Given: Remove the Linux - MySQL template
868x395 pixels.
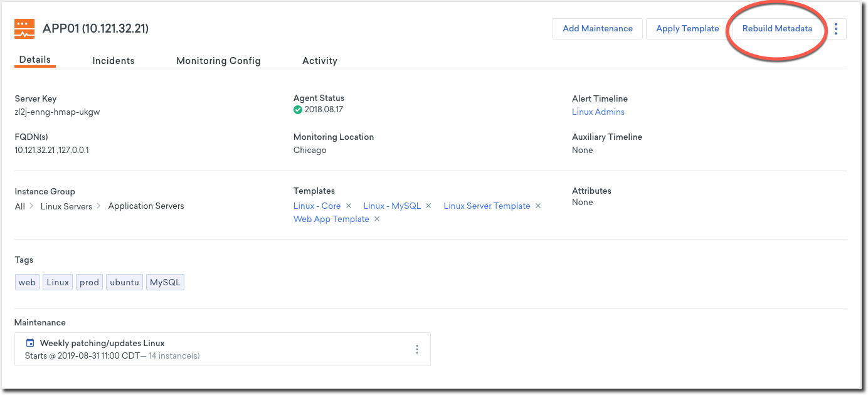Looking at the screenshot, I should tap(429, 206).
